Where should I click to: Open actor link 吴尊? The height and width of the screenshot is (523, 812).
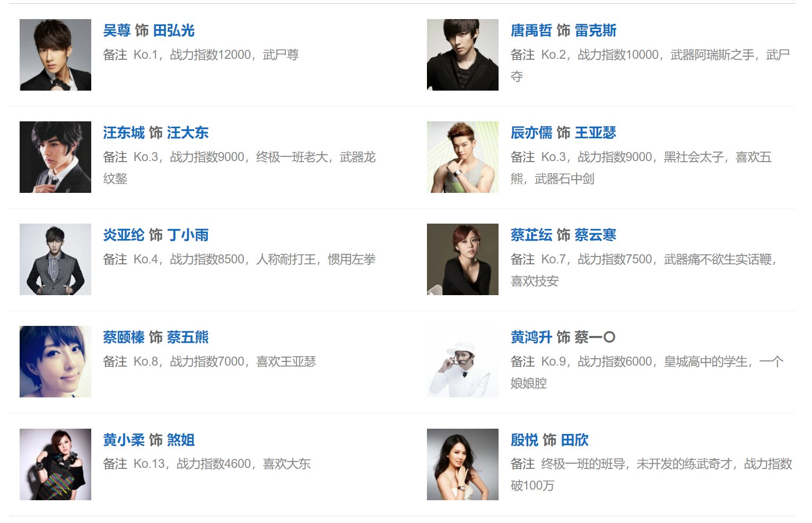click(117, 31)
